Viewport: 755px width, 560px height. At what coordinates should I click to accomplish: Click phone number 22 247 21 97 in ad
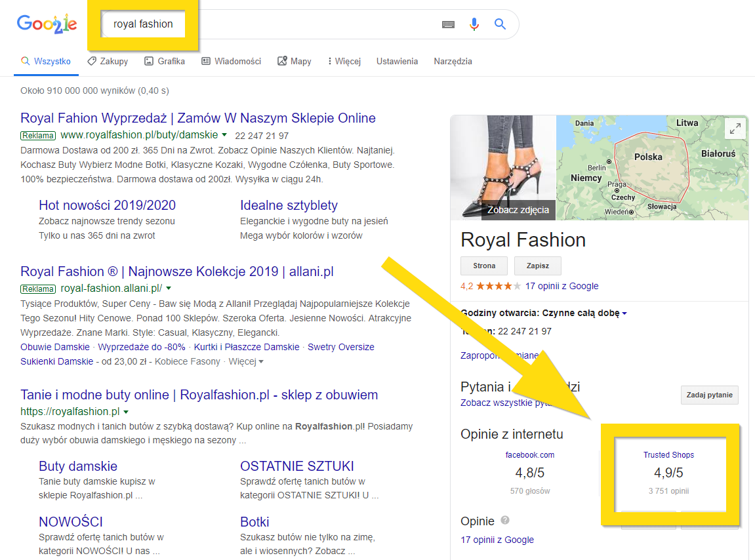click(x=262, y=136)
